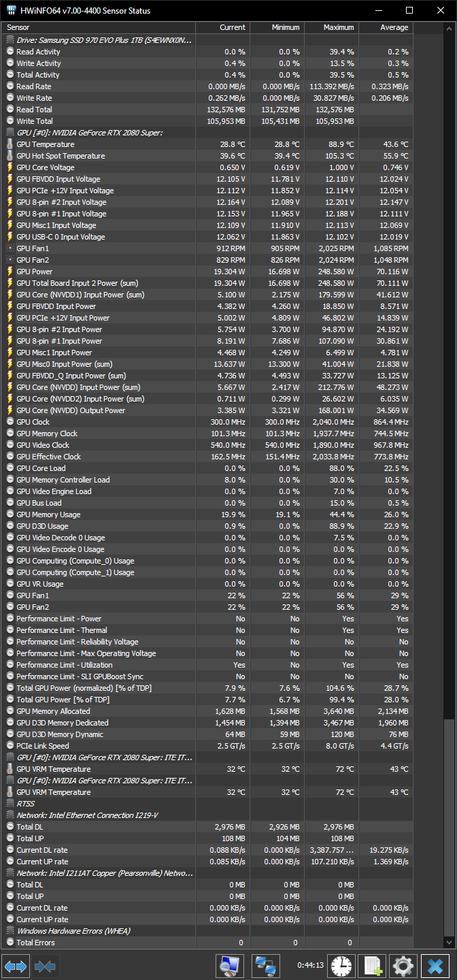Click the Average column header
457x980 pixels.
386,27
